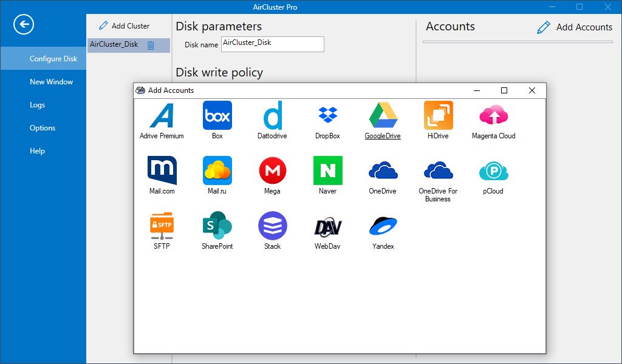622x364 pixels.
Task: Select the Mail.com provider icon
Action: click(x=162, y=170)
